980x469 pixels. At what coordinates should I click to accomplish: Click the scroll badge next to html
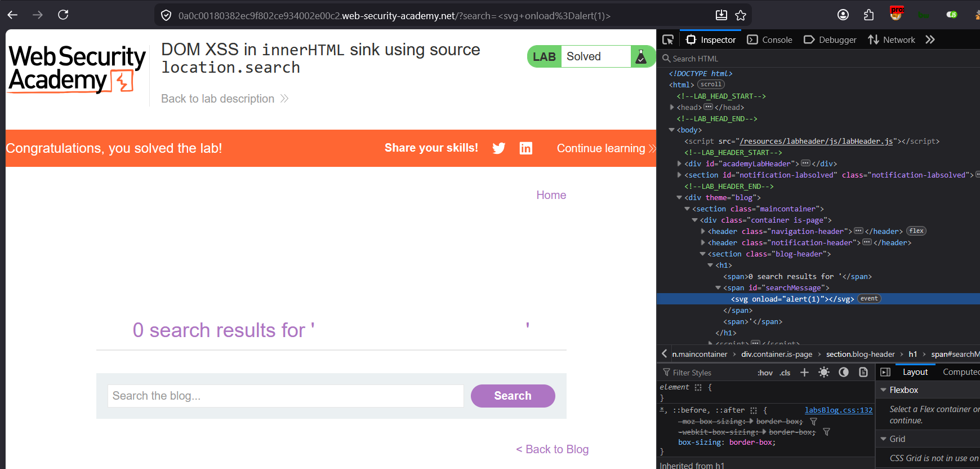point(711,85)
